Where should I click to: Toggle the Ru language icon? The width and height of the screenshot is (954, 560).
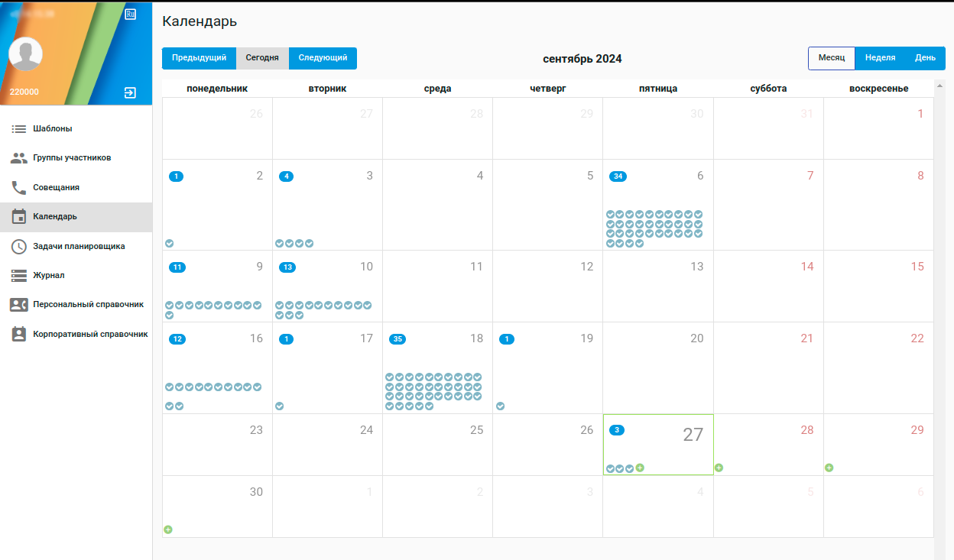point(130,15)
